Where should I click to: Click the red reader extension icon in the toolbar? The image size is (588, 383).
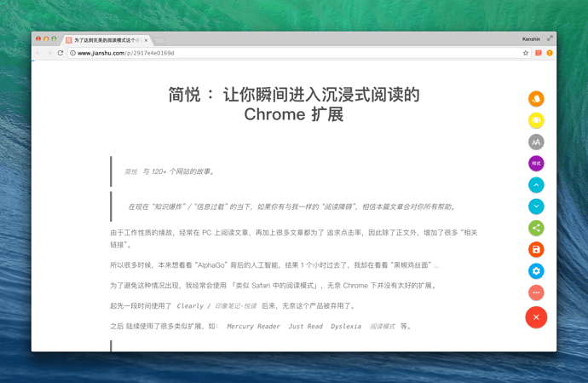[539, 53]
